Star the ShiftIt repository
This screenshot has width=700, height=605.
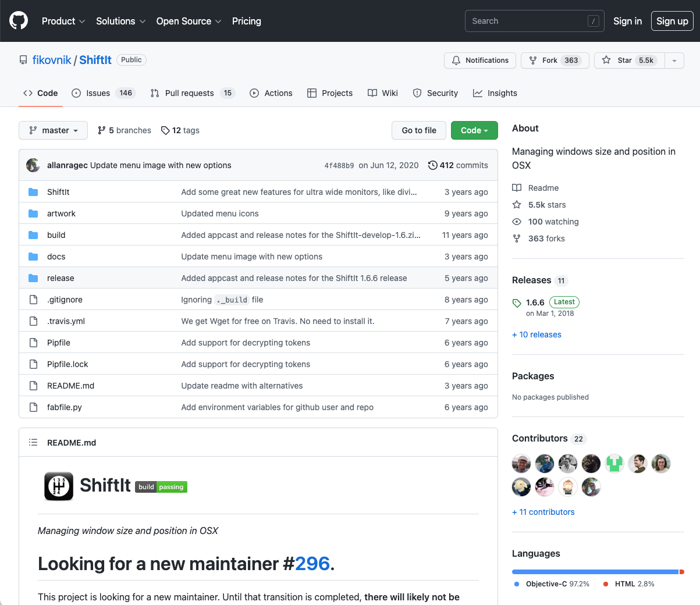(629, 61)
